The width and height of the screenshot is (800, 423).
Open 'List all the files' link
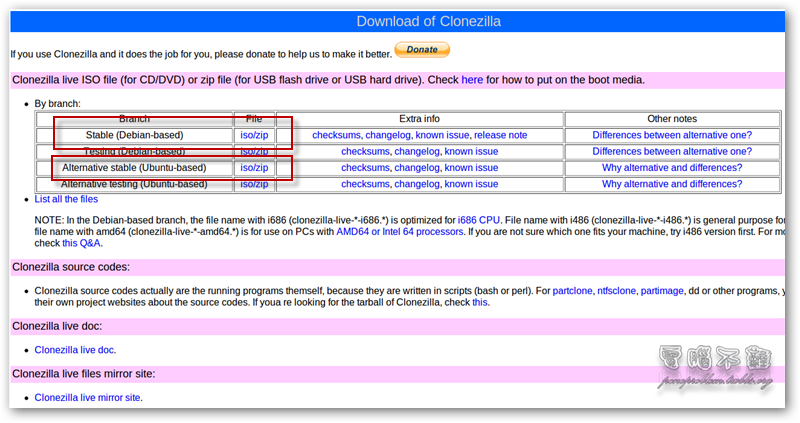(80, 200)
